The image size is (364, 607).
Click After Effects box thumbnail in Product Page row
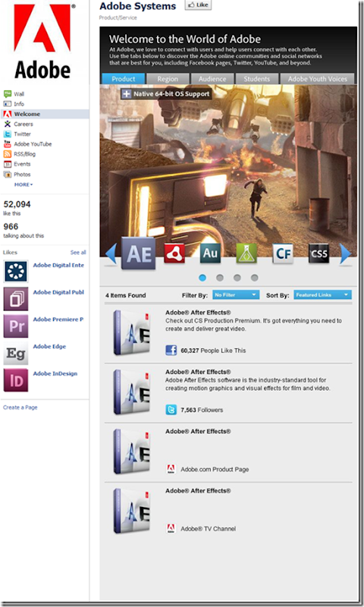(x=131, y=451)
